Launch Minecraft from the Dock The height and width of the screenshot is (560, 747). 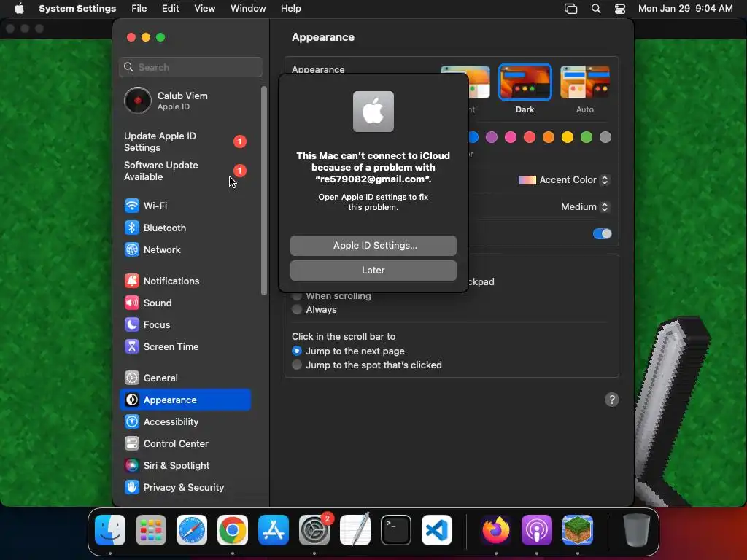point(578,530)
